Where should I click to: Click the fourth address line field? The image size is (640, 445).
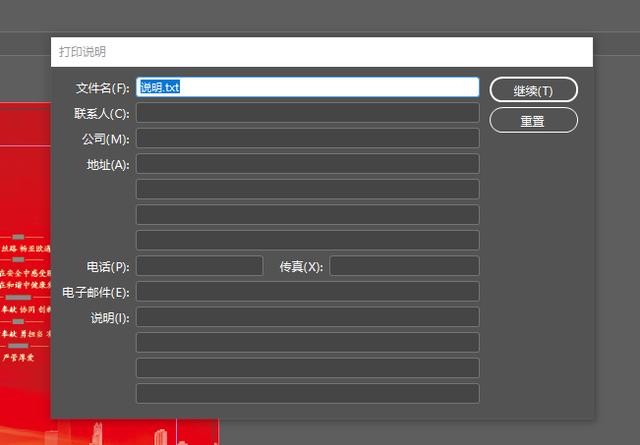click(x=307, y=240)
